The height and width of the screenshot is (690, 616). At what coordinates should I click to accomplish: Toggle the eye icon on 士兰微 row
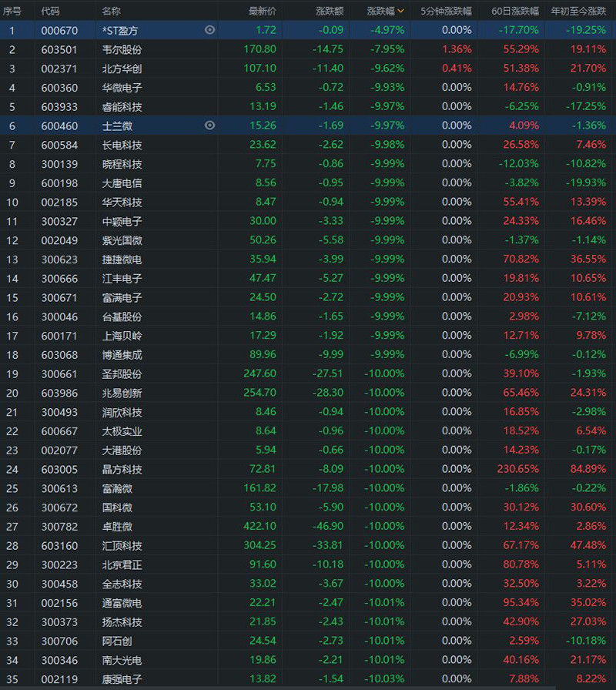(210, 126)
